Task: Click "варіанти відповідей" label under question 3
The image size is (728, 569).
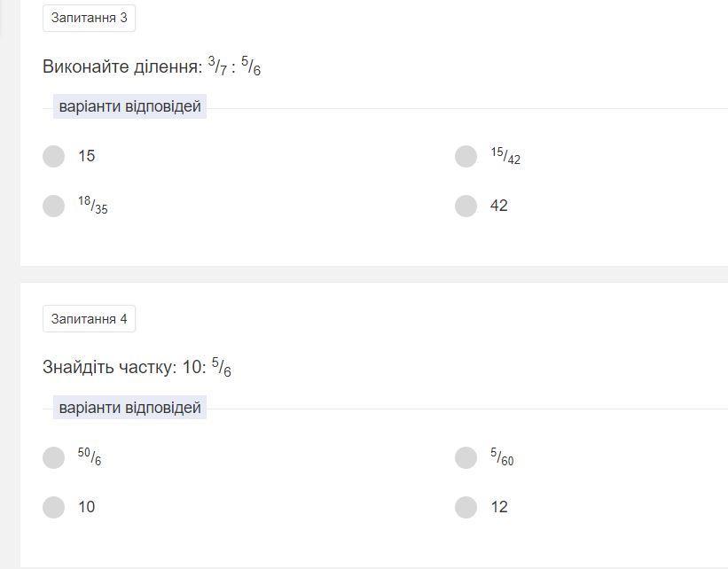Action: 129,106
